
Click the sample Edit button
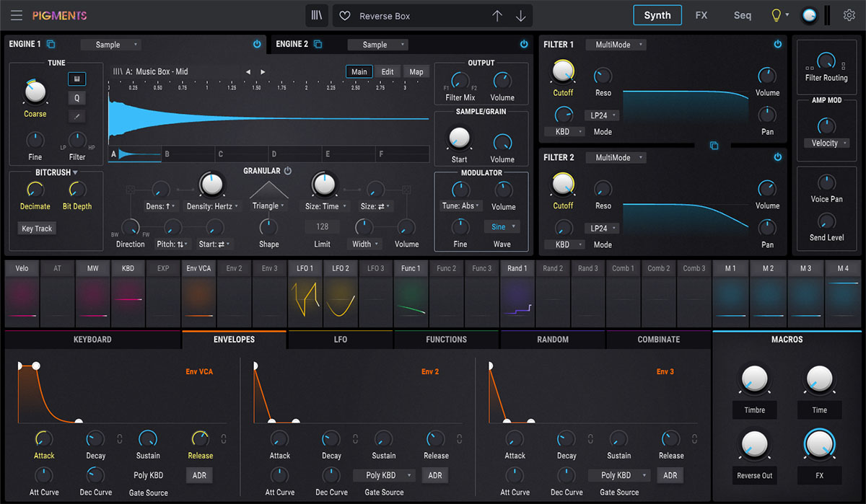coord(388,71)
